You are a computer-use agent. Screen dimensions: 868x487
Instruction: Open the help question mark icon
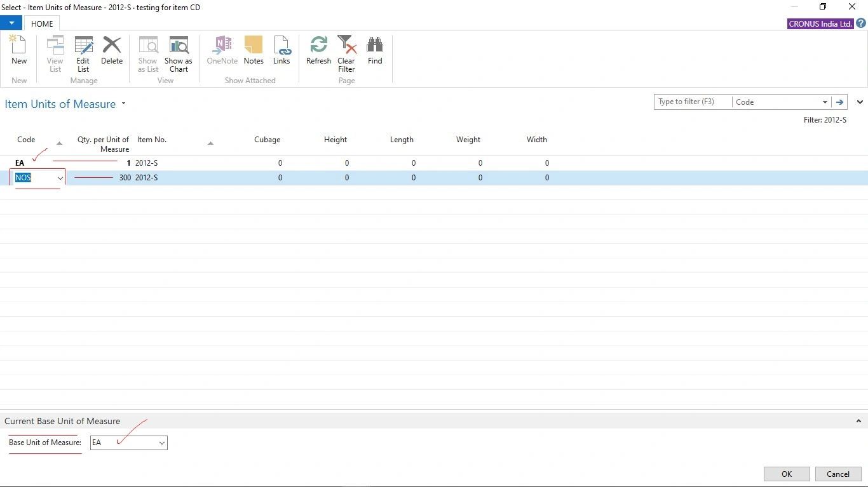(x=861, y=23)
